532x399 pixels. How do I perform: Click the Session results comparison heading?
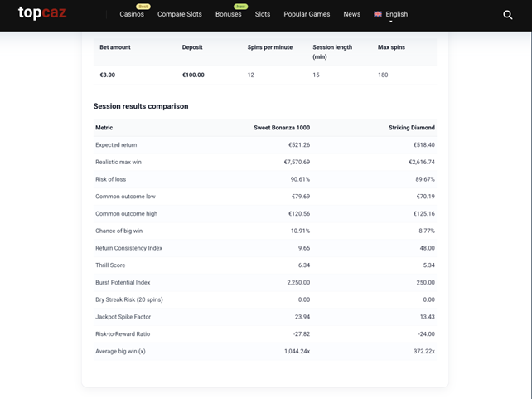click(x=141, y=106)
